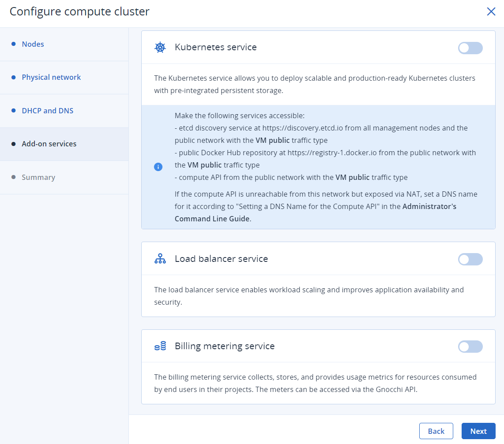Click the Kubernetes helm wheel icon
The width and height of the screenshot is (504, 444).
coord(160,48)
